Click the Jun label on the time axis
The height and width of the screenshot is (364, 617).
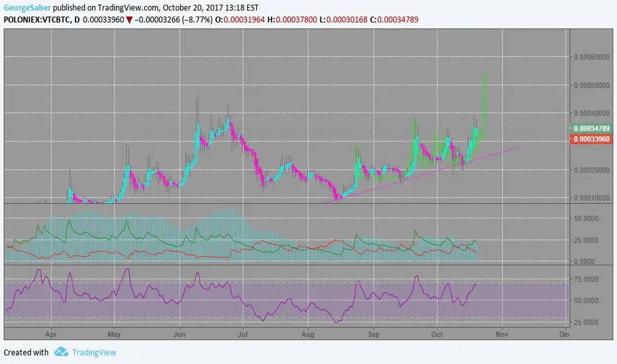pos(179,334)
